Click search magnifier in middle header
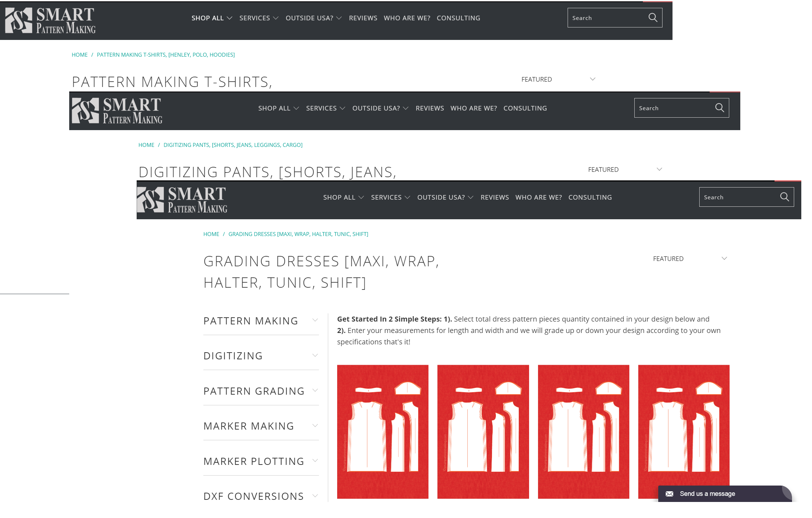Viewport: 812px width, 518px height. point(719,108)
